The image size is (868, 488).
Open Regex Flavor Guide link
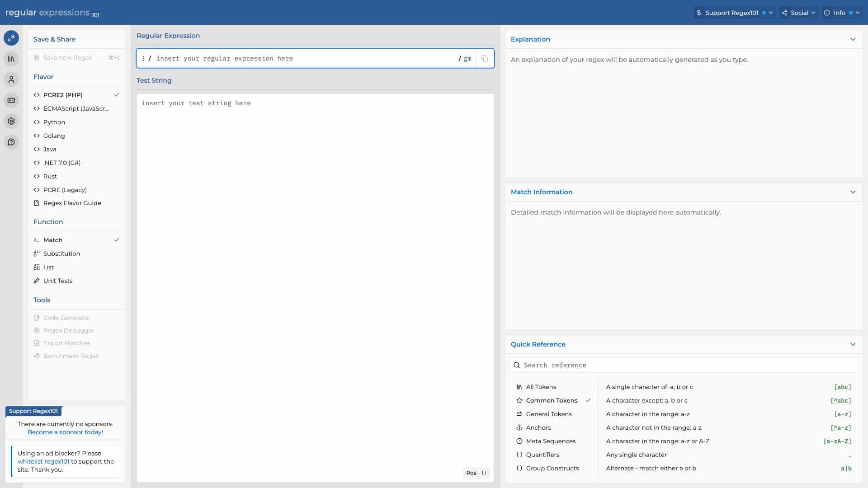click(72, 203)
